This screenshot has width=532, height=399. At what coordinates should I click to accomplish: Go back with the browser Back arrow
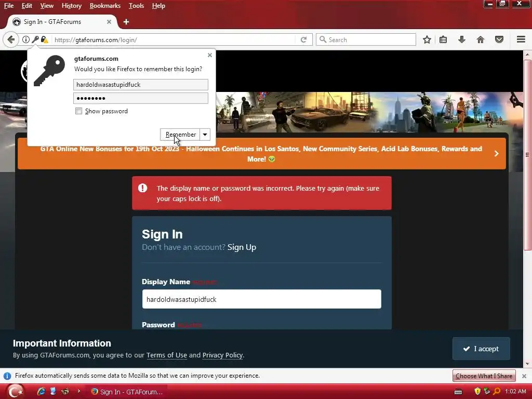[x=11, y=39]
